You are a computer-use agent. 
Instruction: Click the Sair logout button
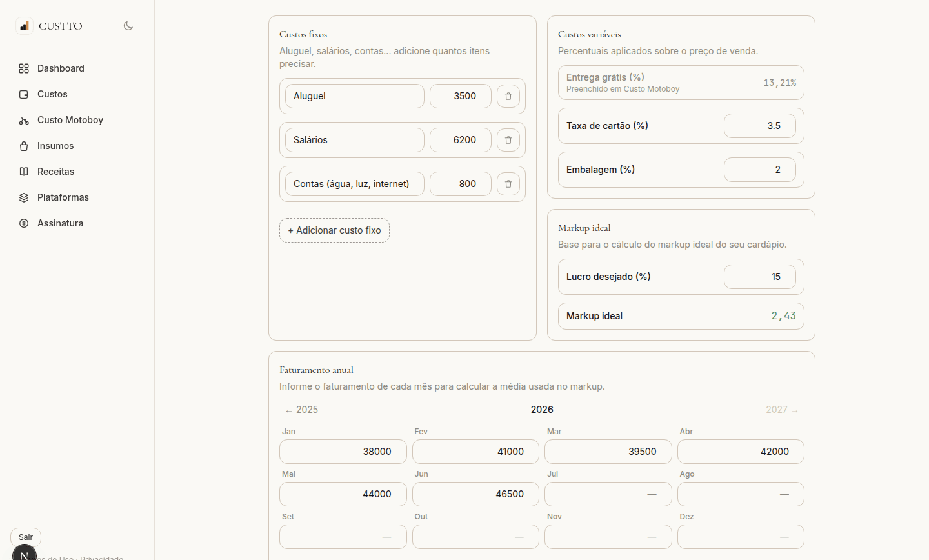[26, 537]
